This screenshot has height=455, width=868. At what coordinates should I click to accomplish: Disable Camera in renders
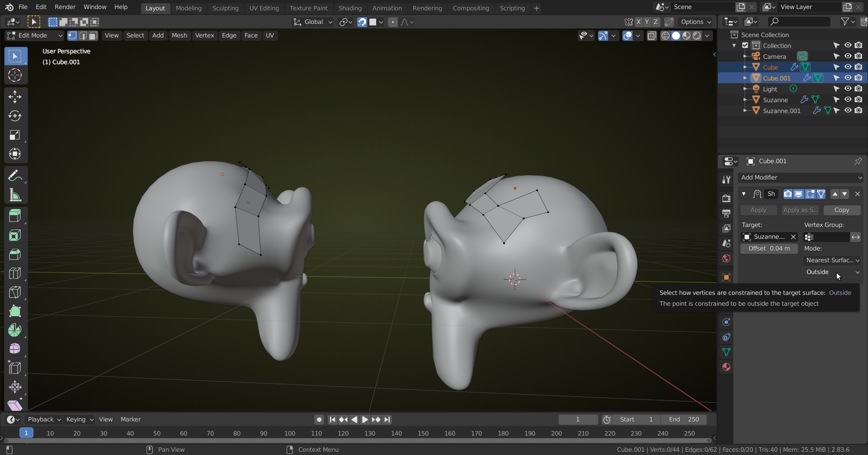tap(859, 56)
